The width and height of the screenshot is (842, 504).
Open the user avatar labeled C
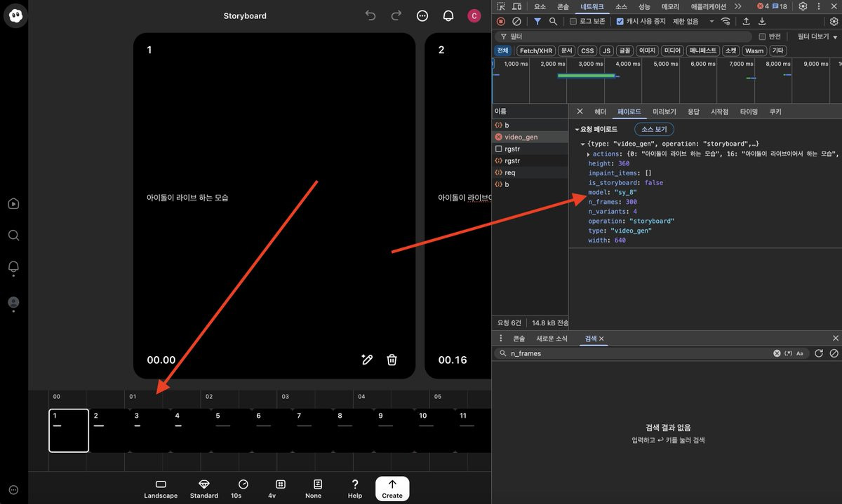point(474,15)
